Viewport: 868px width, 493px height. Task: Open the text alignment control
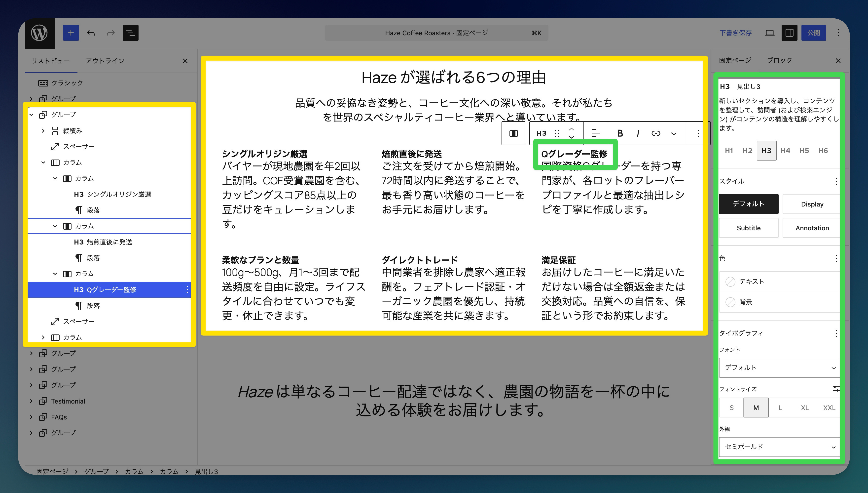[595, 133]
